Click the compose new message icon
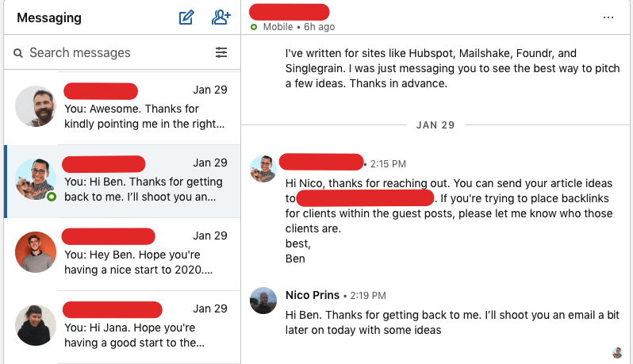Screen dimensions: 633x364 [186, 17]
